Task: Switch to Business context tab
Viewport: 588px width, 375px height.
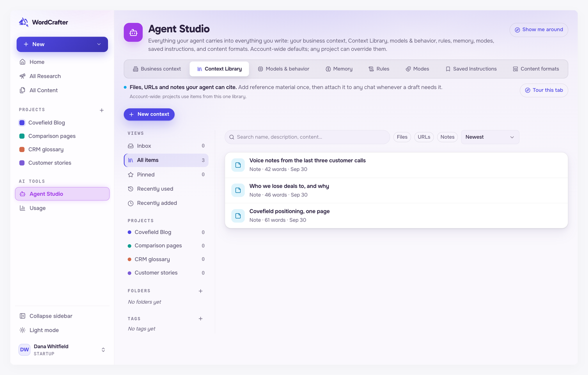Action: click(x=157, y=69)
